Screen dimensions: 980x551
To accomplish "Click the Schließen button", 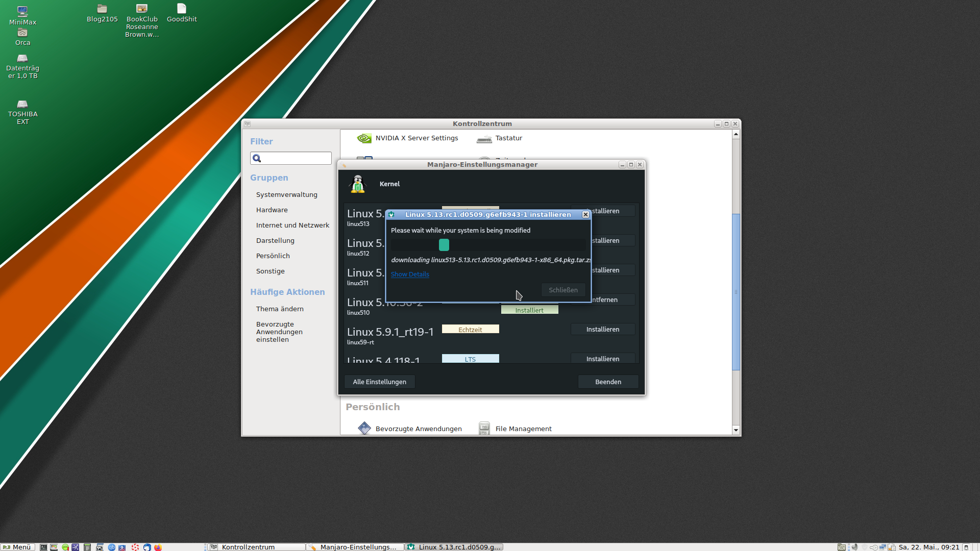I will (x=563, y=290).
